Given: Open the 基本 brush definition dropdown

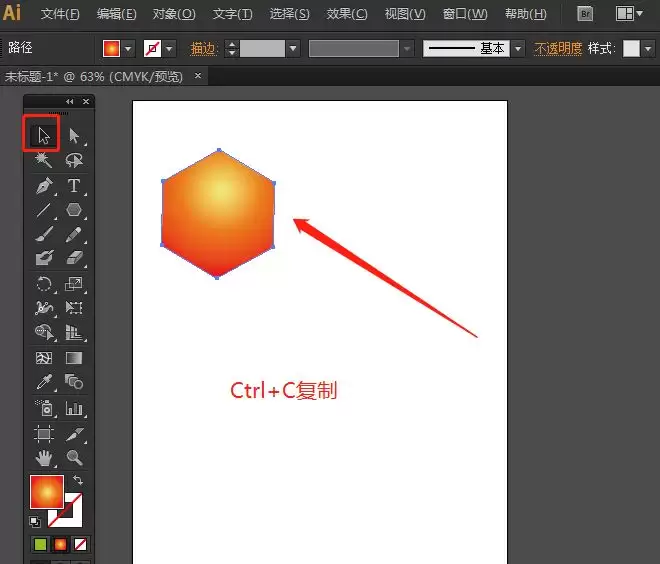Looking at the screenshot, I should [519, 48].
